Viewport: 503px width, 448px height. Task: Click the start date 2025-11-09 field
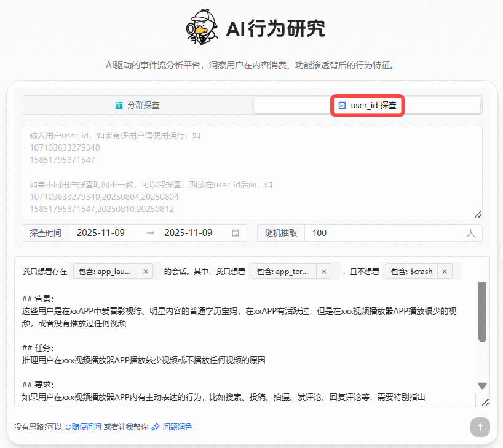tap(101, 233)
